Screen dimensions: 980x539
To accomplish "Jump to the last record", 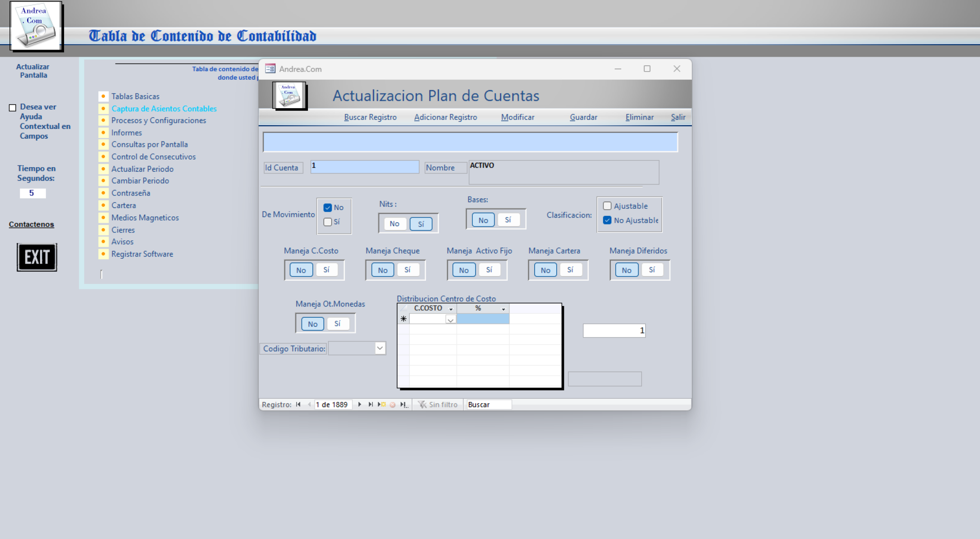I will coord(370,404).
